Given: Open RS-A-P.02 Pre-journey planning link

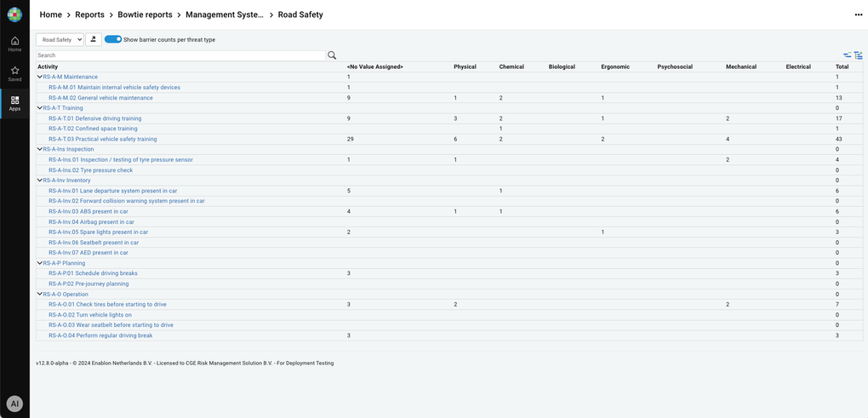Looking at the screenshot, I should [x=89, y=283].
